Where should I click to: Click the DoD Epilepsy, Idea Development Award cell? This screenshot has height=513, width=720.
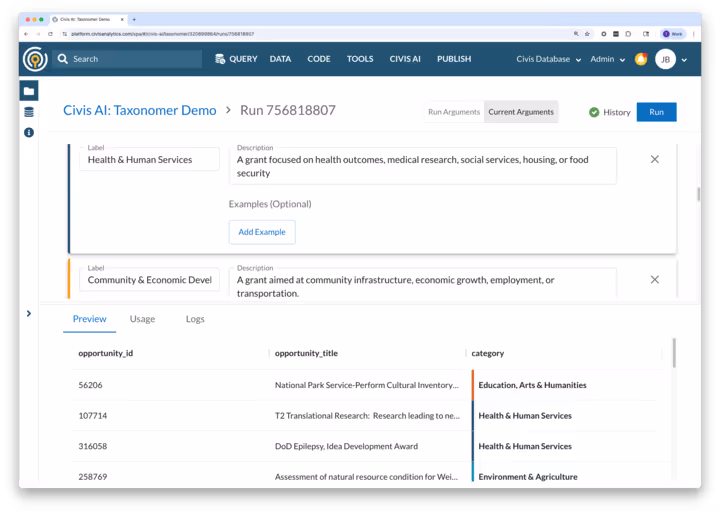coord(346,446)
